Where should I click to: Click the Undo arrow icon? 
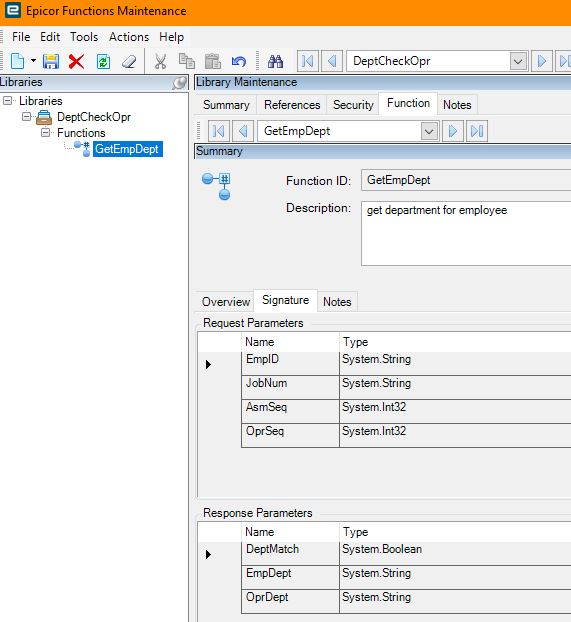coord(239,61)
